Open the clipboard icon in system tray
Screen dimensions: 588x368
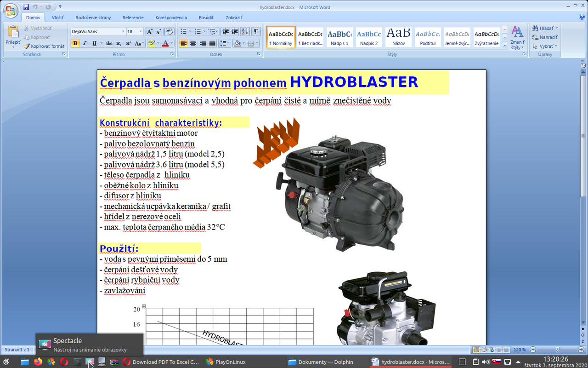(x=476, y=362)
